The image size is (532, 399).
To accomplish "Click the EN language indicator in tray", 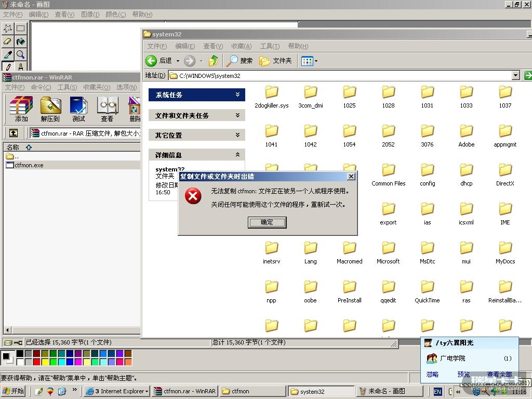I will (x=437, y=392).
